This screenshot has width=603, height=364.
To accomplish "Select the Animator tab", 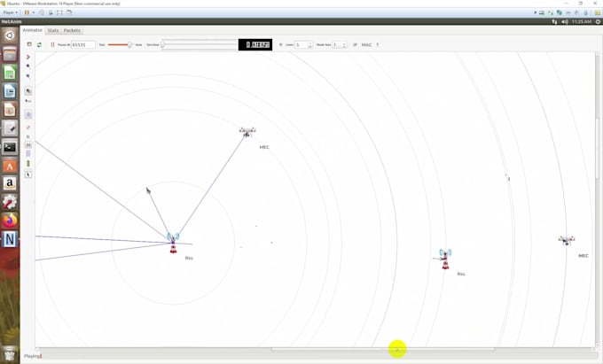I will [32, 30].
